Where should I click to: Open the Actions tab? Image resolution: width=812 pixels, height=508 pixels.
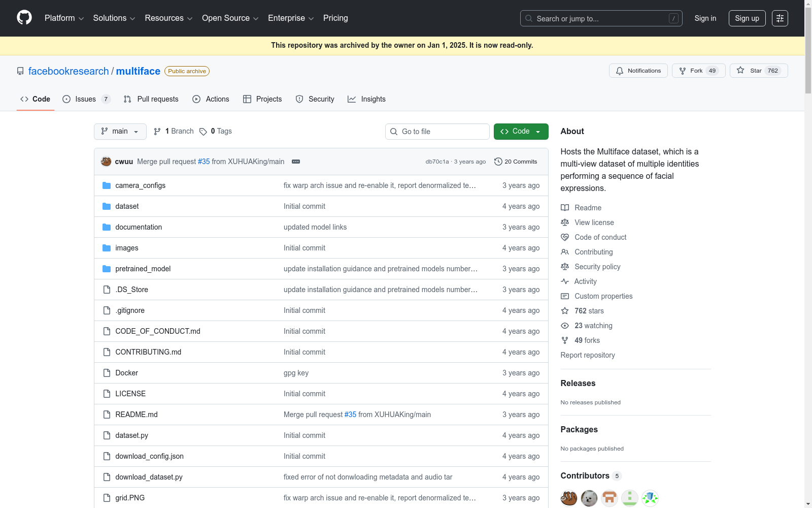pos(211,99)
